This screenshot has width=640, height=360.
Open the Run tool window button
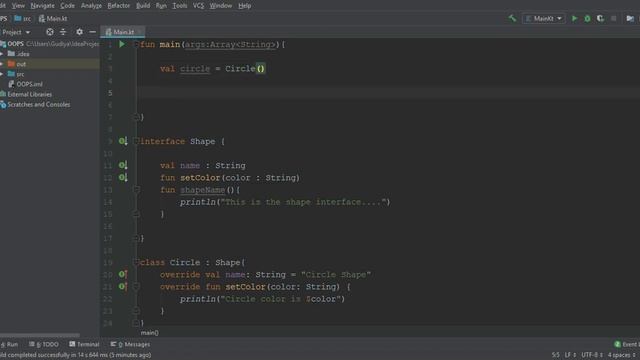click(x=10, y=344)
